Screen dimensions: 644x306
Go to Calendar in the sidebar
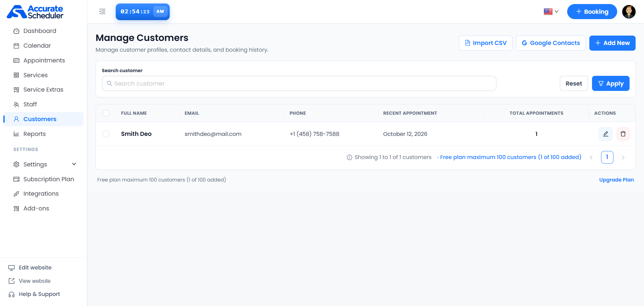pyautogui.click(x=44, y=46)
